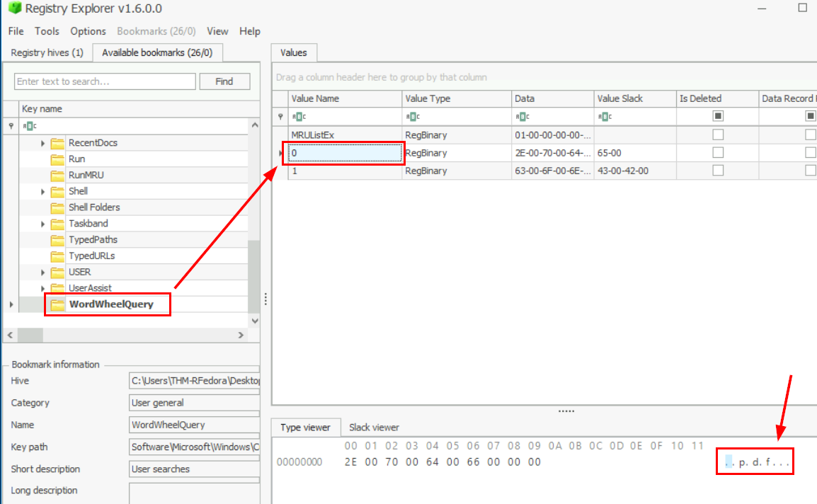The width and height of the screenshot is (817, 504).
Task: Expand the UserAssist tree node
Action: click(43, 288)
